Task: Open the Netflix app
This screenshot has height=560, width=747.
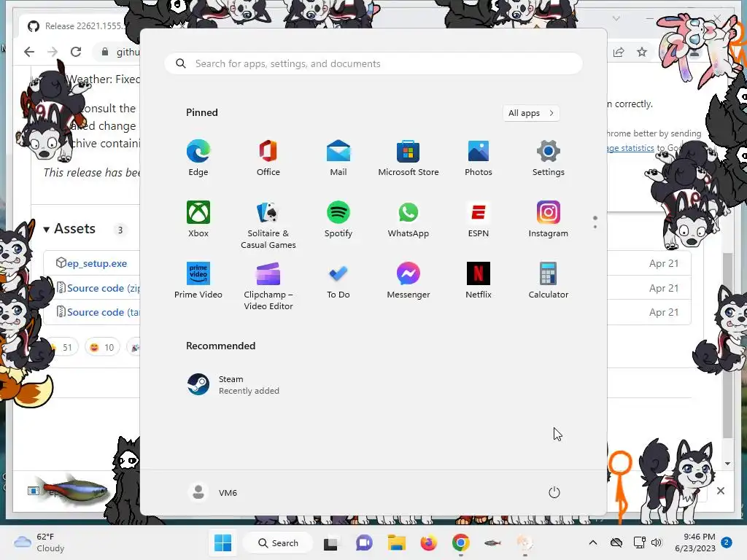Action: (x=479, y=281)
